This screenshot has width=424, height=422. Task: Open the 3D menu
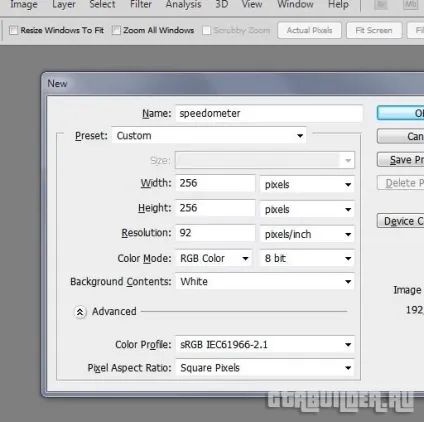221,5
